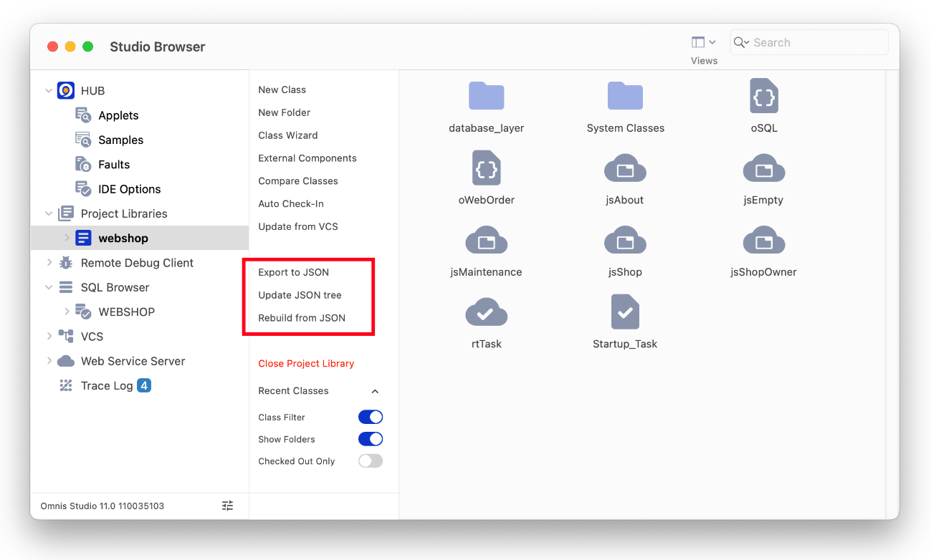Click New Folder
This screenshot has width=931, height=560.
coord(284,112)
